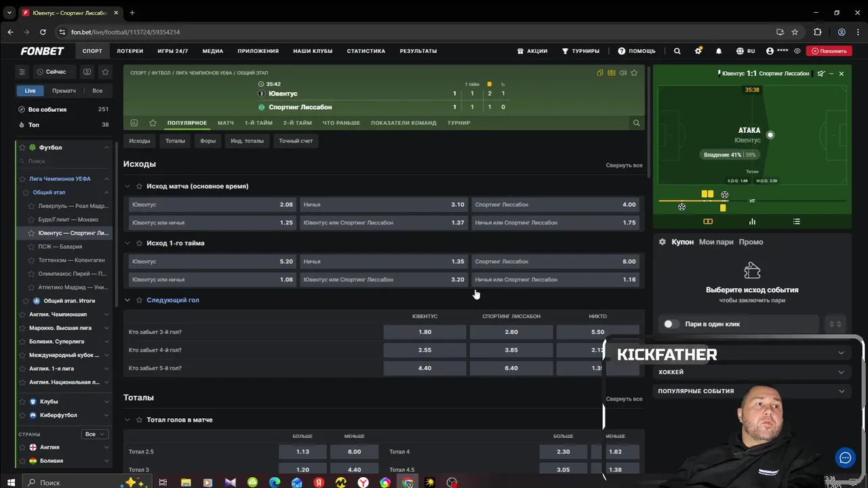Minimize the match tracker widget
Image resolution: width=868 pixels, height=488 pixels.
tap(831, 73)
